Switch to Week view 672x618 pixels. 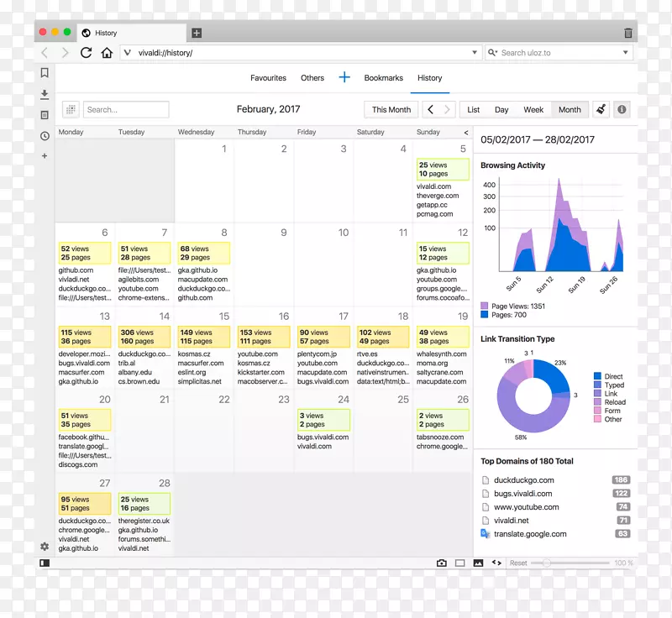tap(533, 110)
